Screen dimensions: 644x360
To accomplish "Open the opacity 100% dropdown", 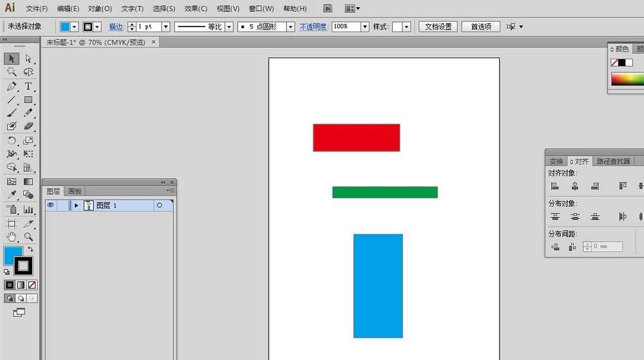I will (x=365, y=26).
